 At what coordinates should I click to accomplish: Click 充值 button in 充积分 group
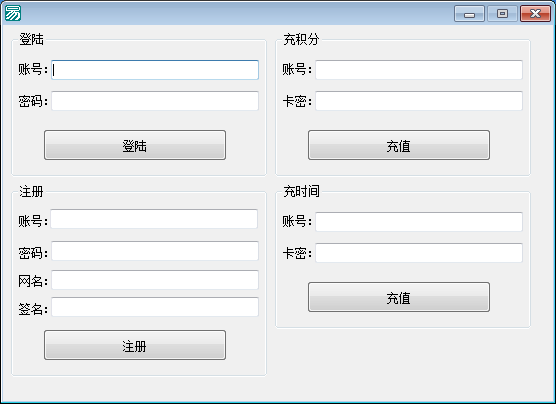[399, 145]
